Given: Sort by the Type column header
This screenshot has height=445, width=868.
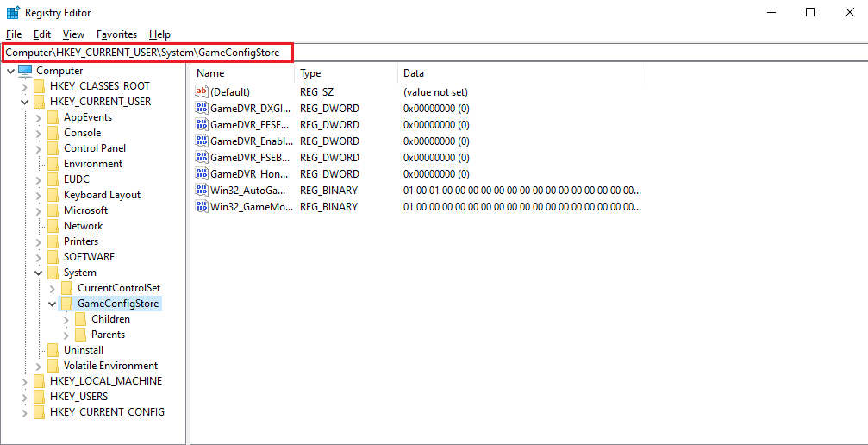Looking at the screenshot, I should [346, 73].
